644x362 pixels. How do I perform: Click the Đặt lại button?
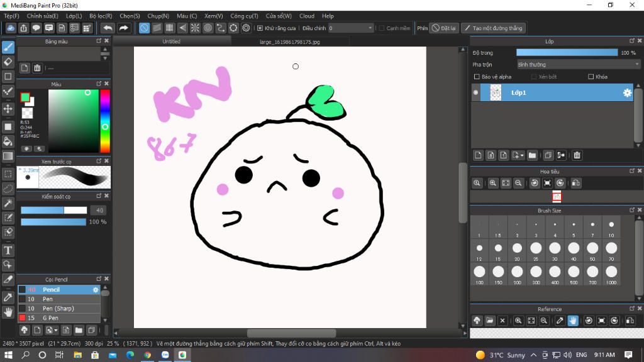(444, 28)
